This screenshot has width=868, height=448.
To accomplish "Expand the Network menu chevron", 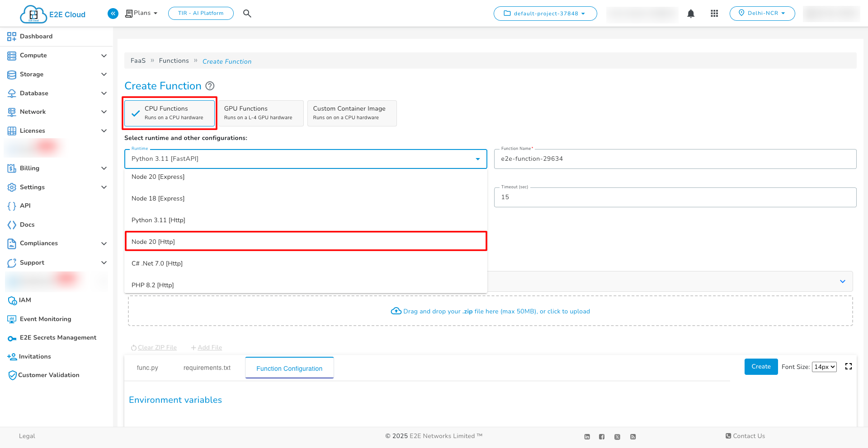I will tap(104, 112).
